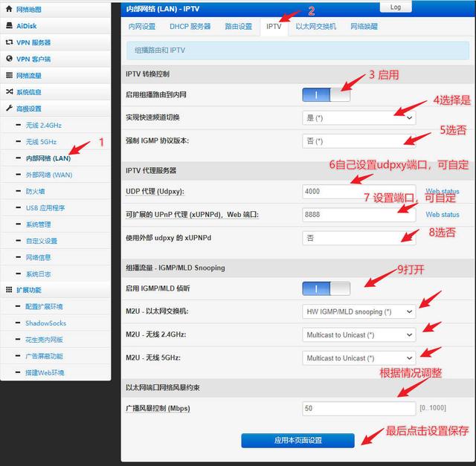
Task: Toggle 启用组播路由到内网 switch
Action: point(325,95)
